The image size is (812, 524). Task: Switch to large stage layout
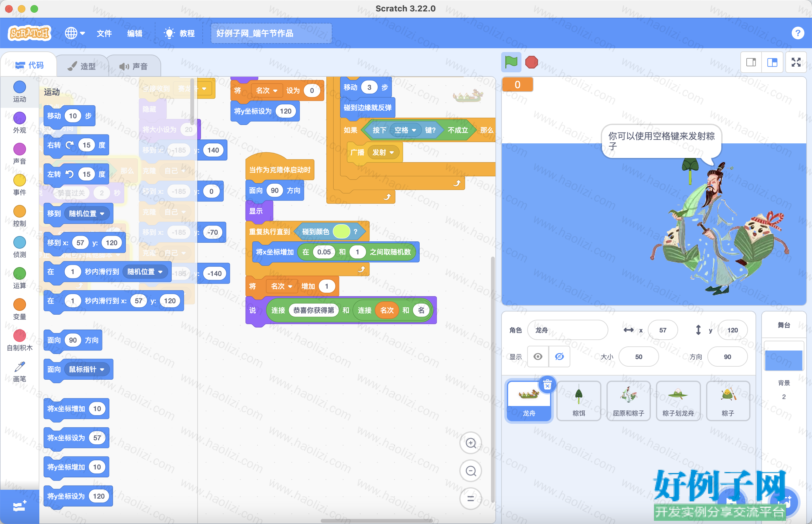click(x=772, y=62)
